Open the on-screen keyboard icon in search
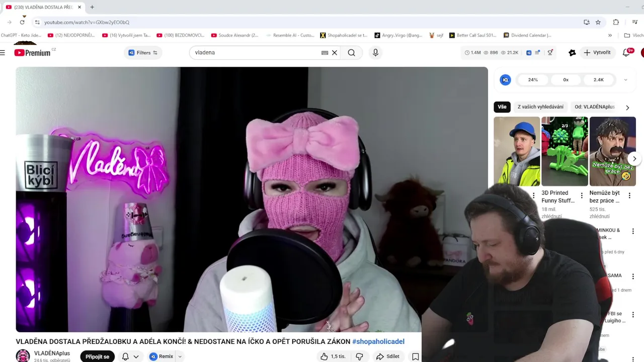The height and width of the screenshot is (362, 644). (325, 53)
